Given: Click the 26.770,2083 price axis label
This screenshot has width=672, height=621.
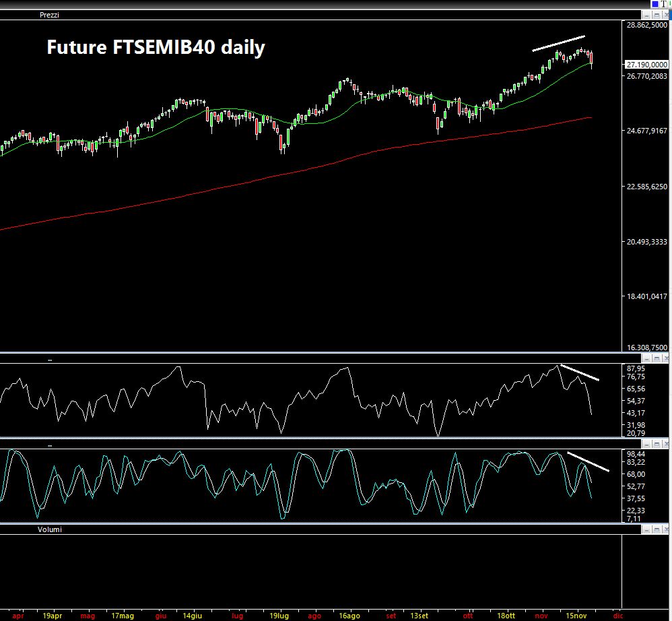Looking at the screenshot, I should point(646,76).
